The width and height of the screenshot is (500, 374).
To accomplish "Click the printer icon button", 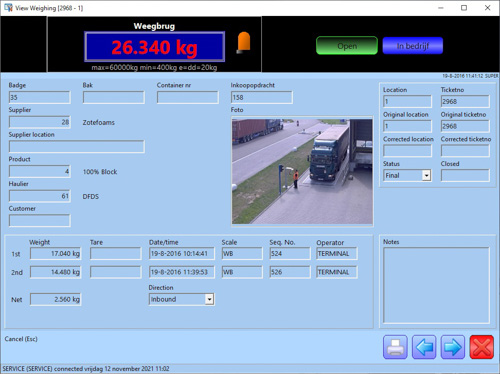I will coord(395,347).
